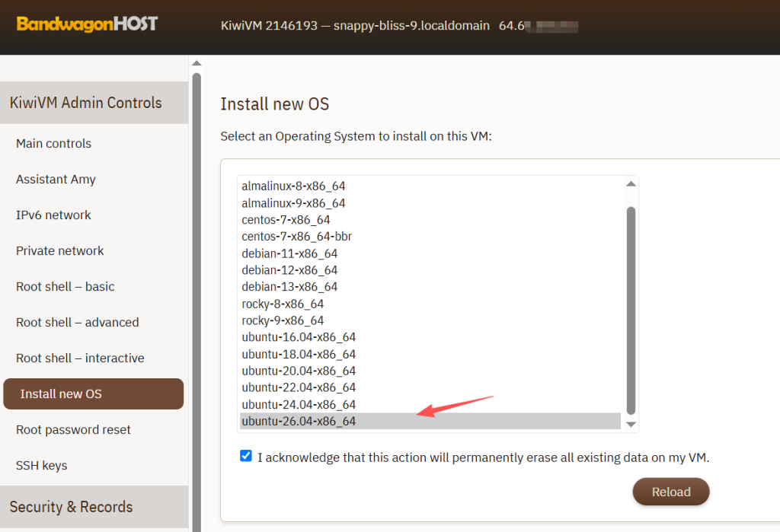Select ubuntu-16.04-x86_64 option

(430, 337)
